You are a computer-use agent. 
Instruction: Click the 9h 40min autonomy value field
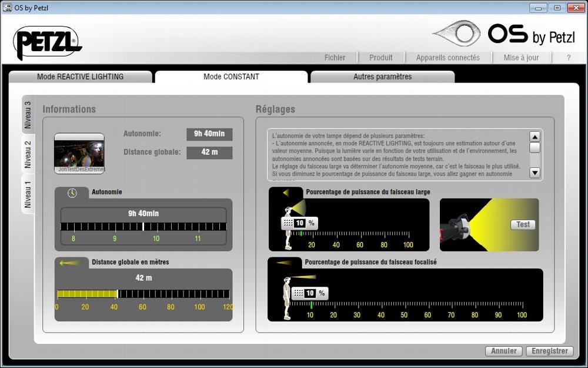tap(209, 134)
